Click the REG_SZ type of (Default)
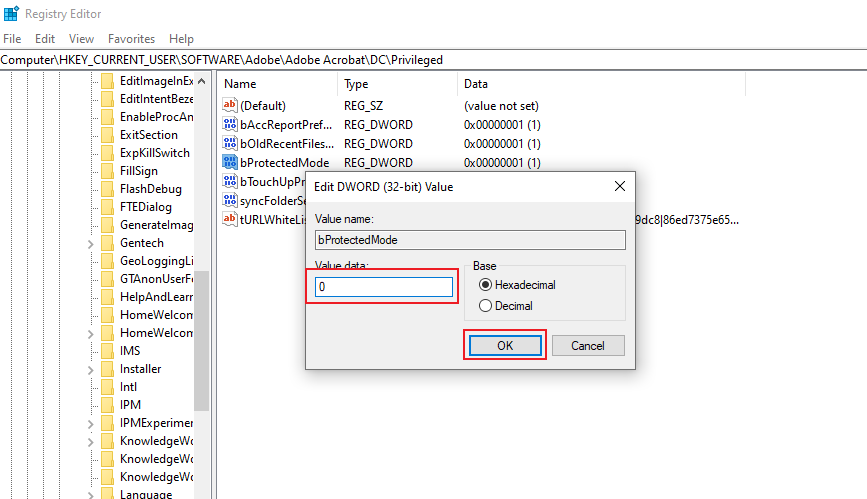Screen dimensions: 867x499 [363, 106]
